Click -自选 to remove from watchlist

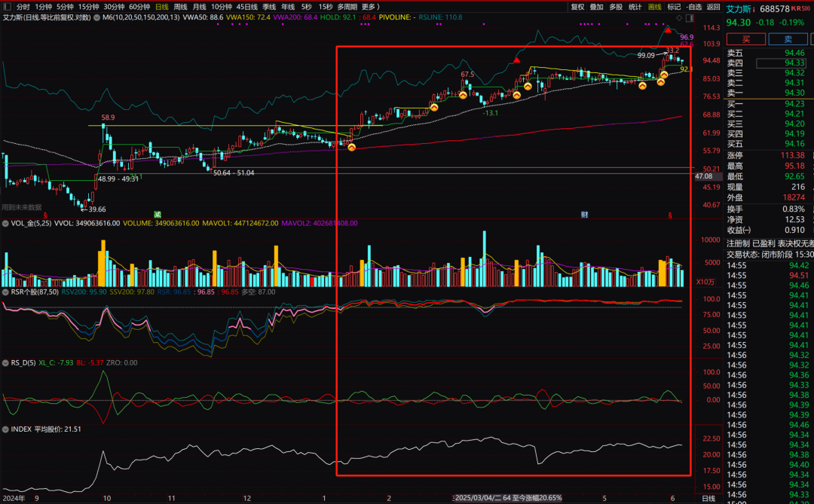(694, 7)
